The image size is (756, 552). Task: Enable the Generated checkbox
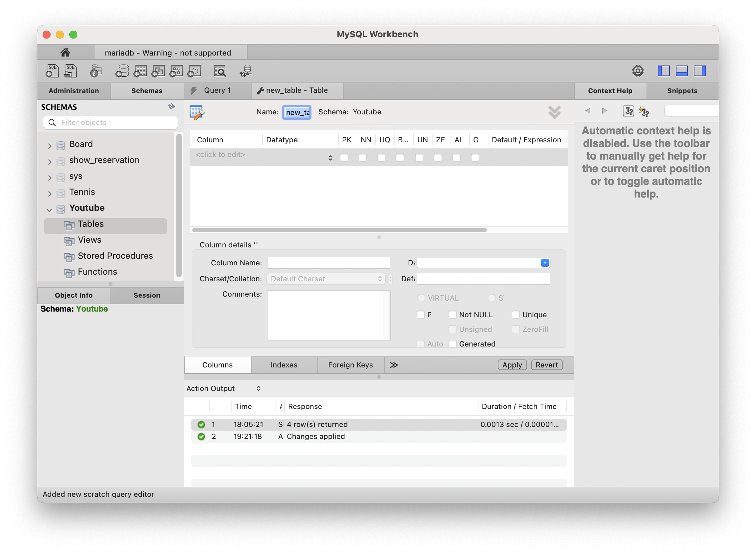(x=453, y=344)
